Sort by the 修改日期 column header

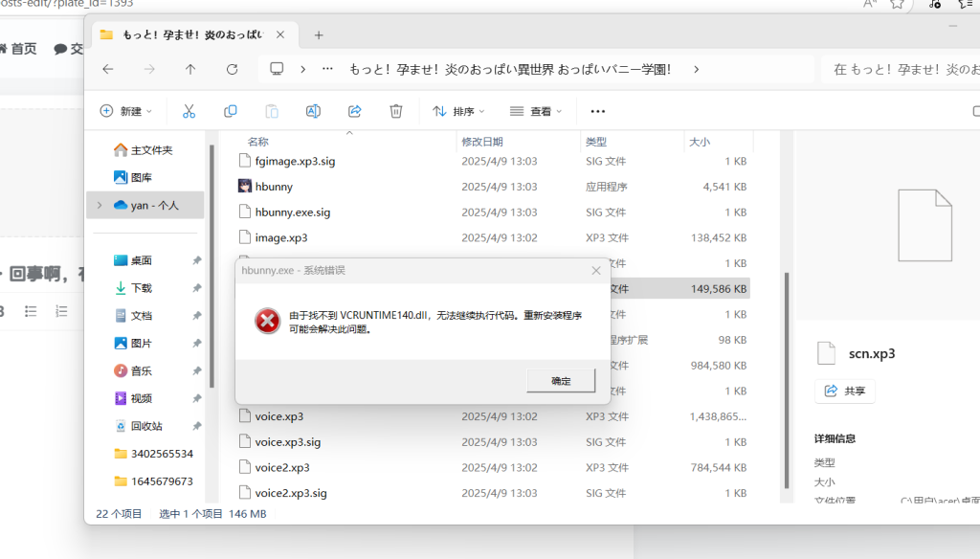point(481,142)
